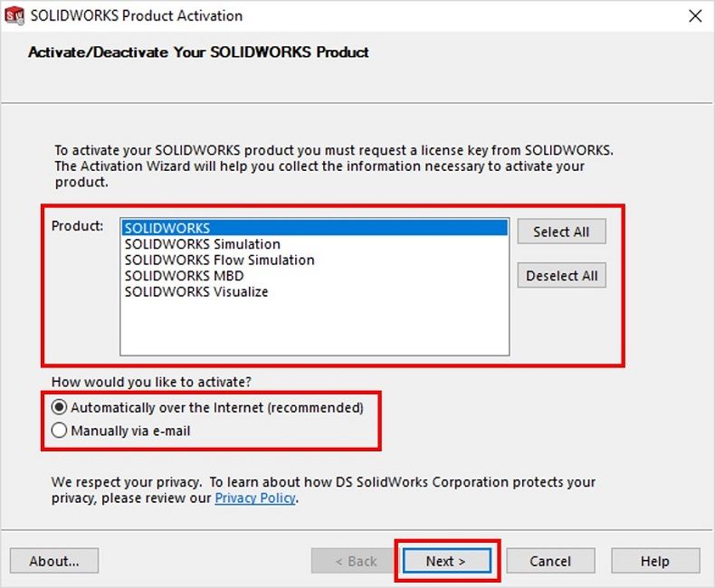Image resolution: width=715 pixels, height=588 pixels.
Task: Highlight SOLIDWORKS MBD in product list
Action: [185, 276]
